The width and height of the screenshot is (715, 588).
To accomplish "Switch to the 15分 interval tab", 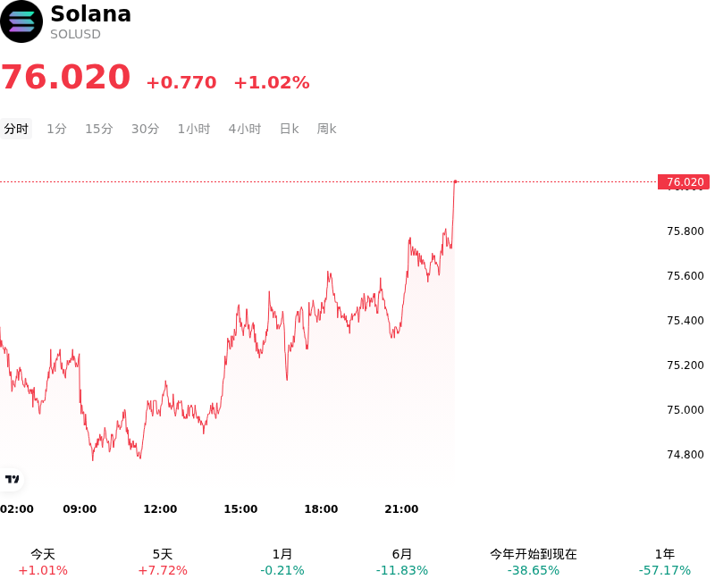I will click(99, 129).
